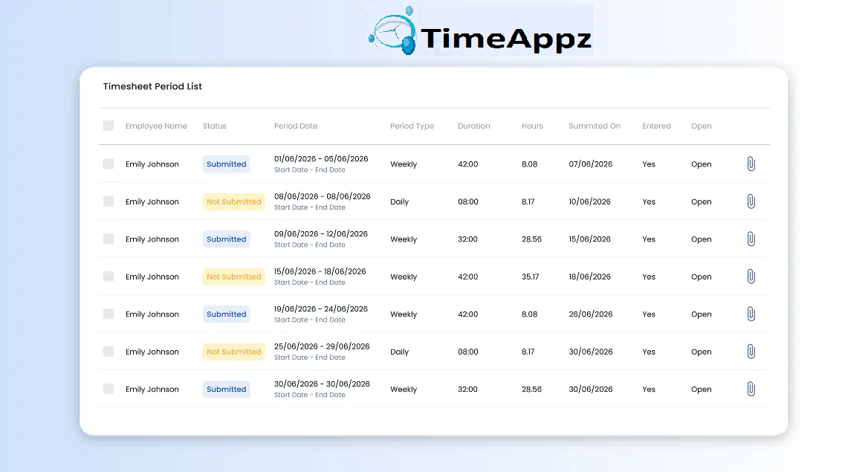Open attachment for period 25/06/2026 - 29/06/2026

(x=751, y=352)
